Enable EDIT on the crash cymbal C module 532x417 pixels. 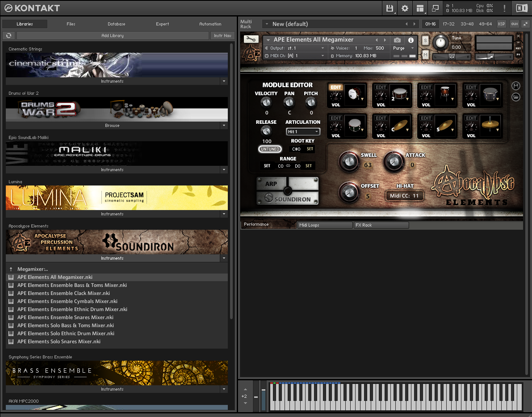(x=381, y=118)
